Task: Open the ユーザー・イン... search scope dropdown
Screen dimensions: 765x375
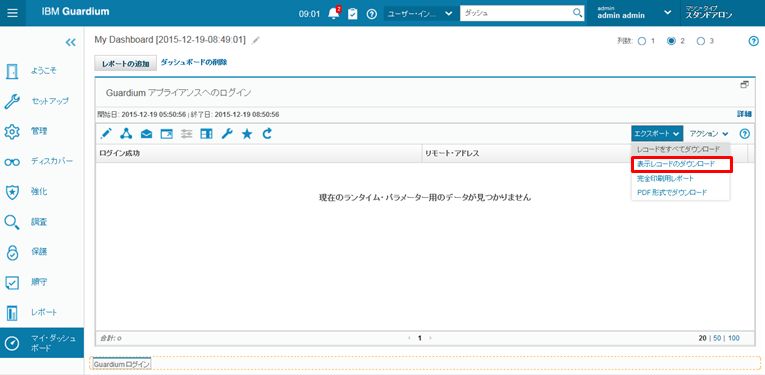Action: click(x=420, y=14)
